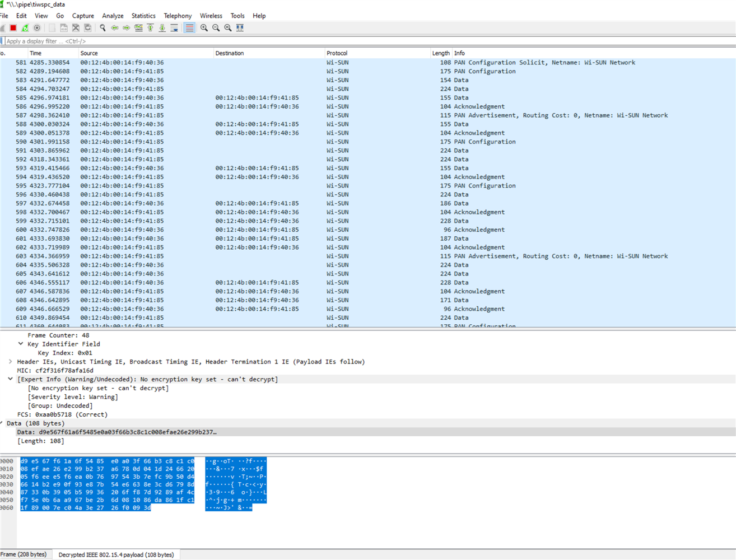Screen dimensions: 736x560
Task: Select packet 597 Data length 186
Action: (367, 203)
